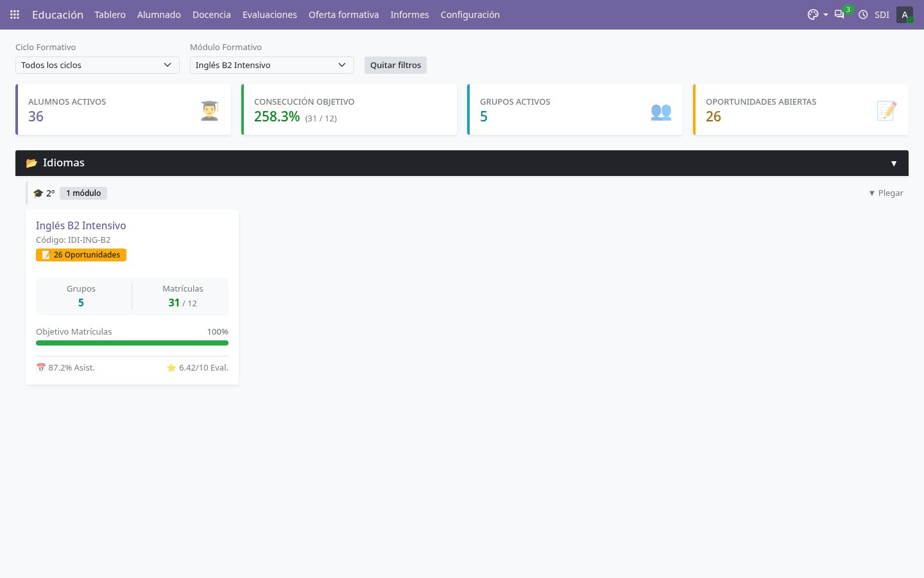Click the folder icon beside Idiomas

pos(31,163)
